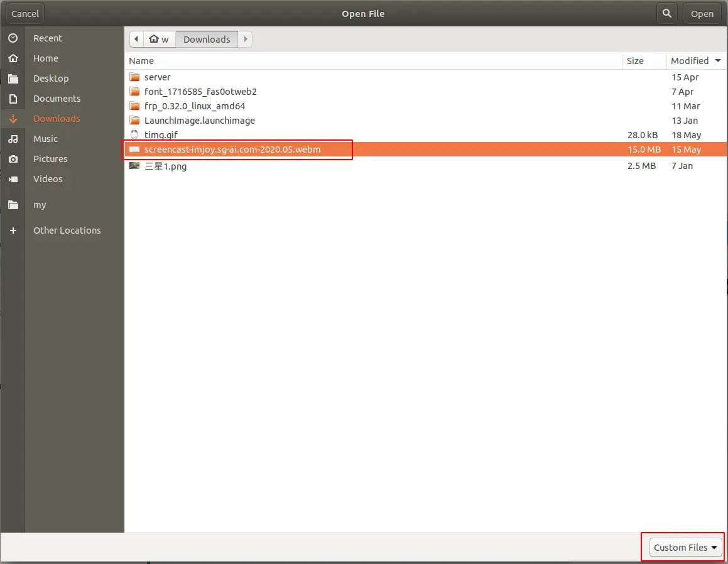This screenshot has height=564, width=728.
Task: Click the Home house icon in sidebar
Action: pyautogui.click(x=13, y=58)
